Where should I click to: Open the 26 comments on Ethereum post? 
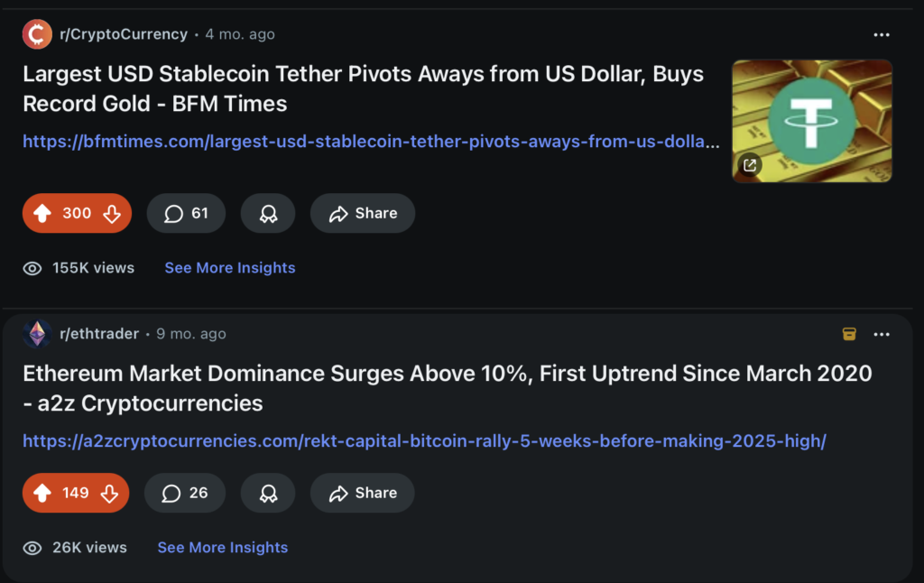tap(185, 493)
